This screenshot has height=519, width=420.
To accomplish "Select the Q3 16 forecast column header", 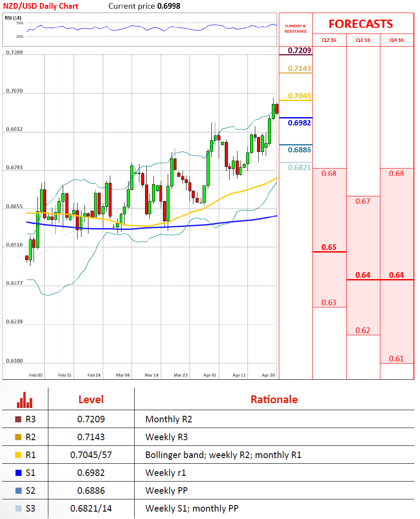I will [x=363, y=40].
